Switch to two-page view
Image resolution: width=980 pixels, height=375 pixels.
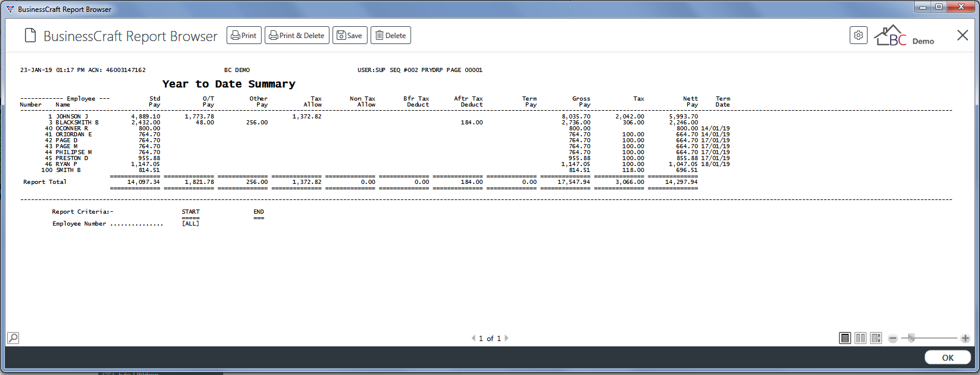(x=860, y=338)
